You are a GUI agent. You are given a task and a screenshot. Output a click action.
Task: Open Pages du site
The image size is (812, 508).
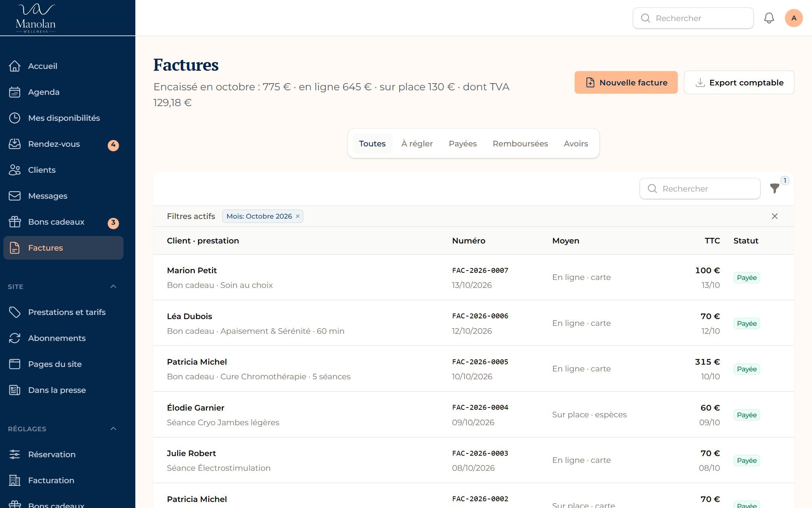[63, 364]
